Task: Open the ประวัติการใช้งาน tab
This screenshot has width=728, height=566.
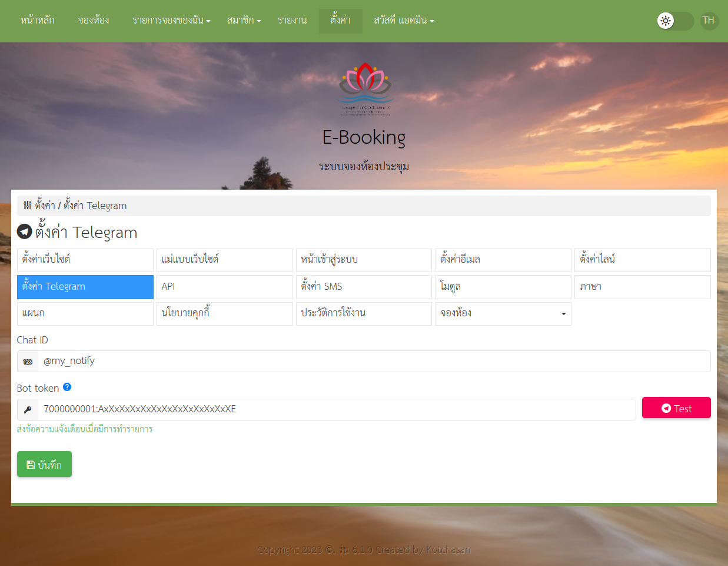Action: (364, 313)
